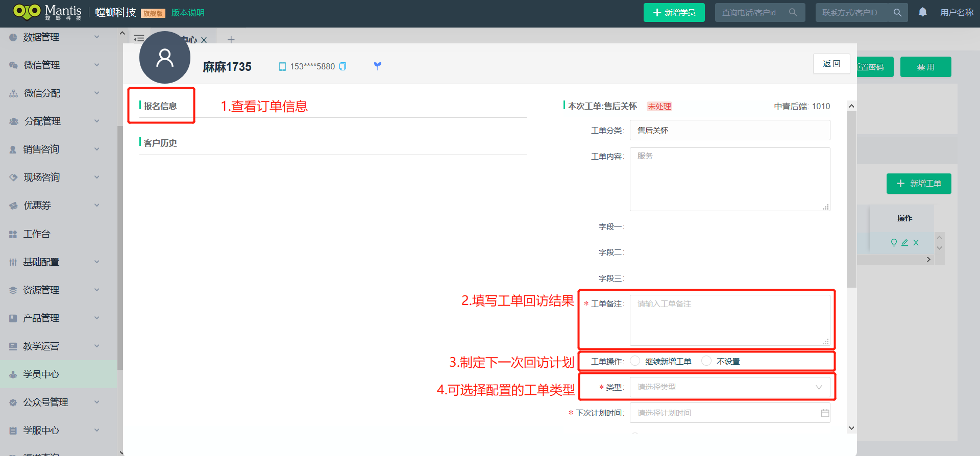Copy phone number with the copy icon
The width and height of the screenshot is (980, 456).
pos(342,66)
